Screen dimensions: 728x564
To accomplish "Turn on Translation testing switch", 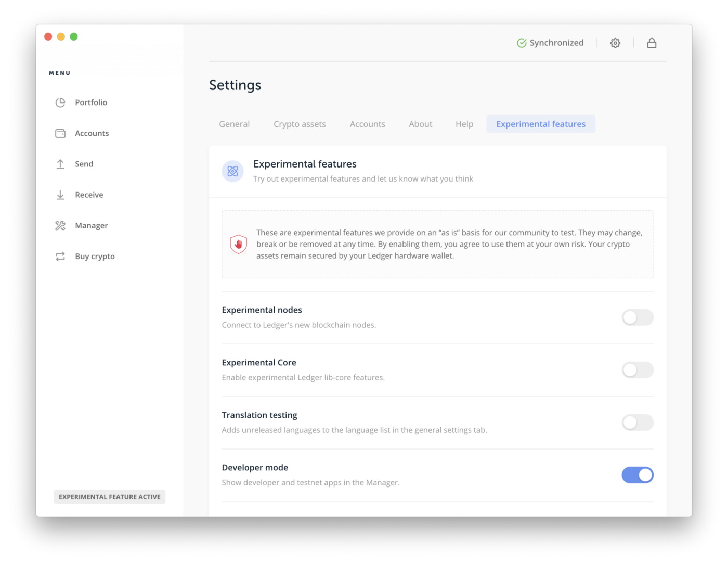I will (x=638, y=422).
